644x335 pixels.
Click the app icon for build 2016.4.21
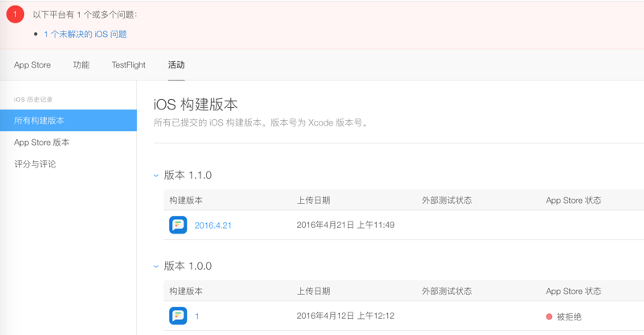tap(178, 225)
